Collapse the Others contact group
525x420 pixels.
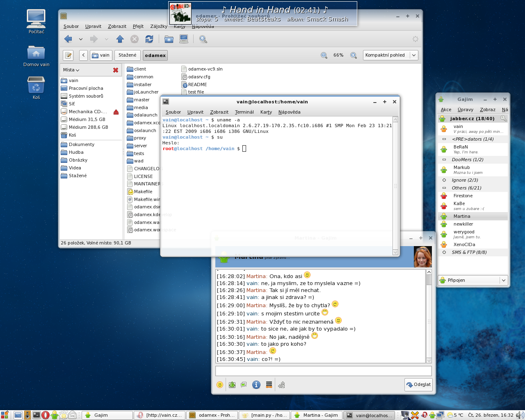pos(444,188)
